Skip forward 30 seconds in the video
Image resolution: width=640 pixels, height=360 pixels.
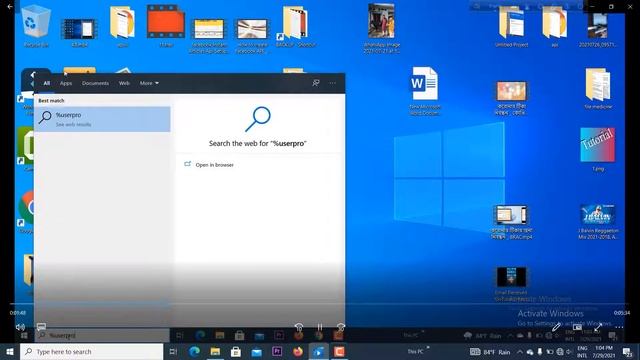coord(341,327)
